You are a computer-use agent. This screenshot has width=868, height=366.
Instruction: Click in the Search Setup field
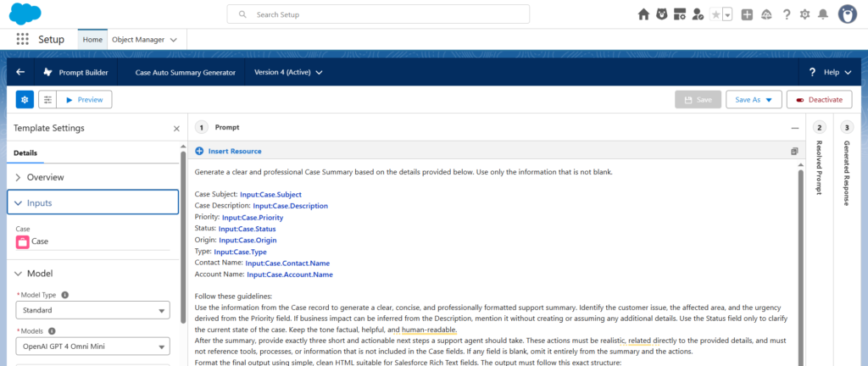click(378, 14)
